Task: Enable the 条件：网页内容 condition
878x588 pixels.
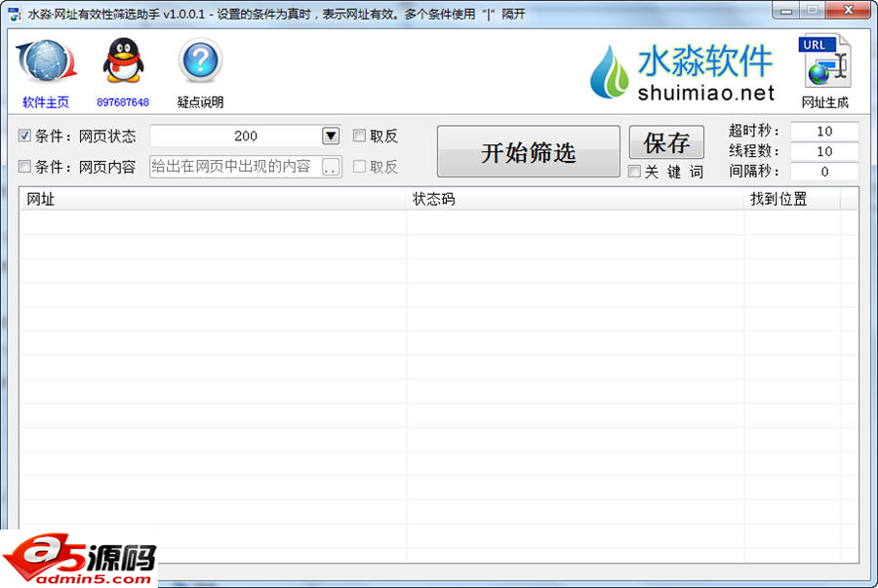Action: click(23, 167)
